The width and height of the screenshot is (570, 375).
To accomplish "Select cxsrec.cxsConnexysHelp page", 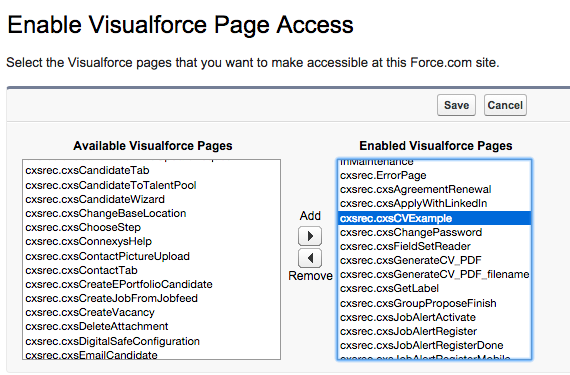I will (x=151, y=242).
